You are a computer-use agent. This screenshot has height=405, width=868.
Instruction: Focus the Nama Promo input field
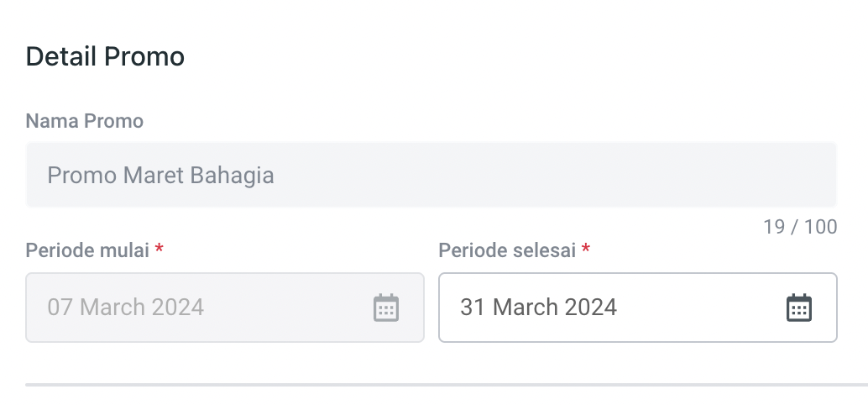431,176
